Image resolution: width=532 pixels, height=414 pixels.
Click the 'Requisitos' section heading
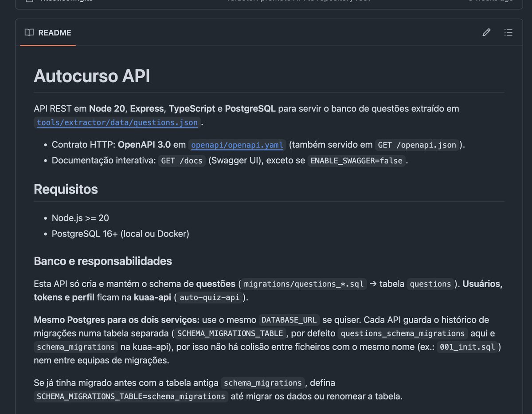coord(66,189)
